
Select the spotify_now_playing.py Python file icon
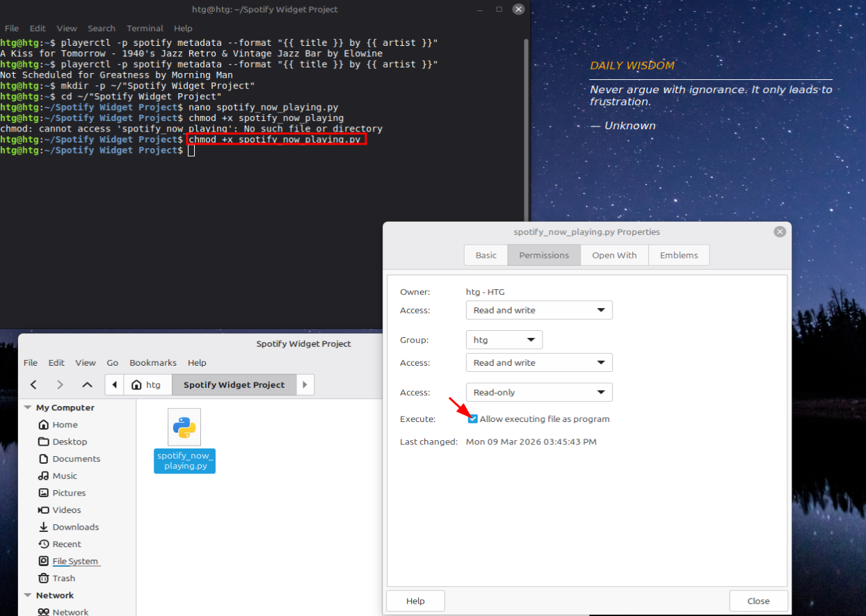(x=184, y=427)
